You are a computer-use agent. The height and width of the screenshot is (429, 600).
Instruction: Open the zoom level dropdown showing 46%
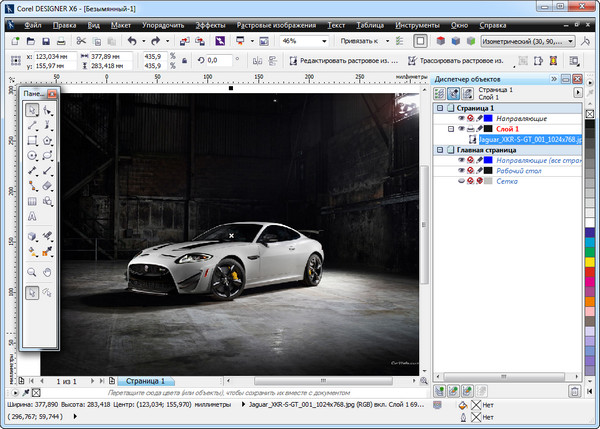323,41
